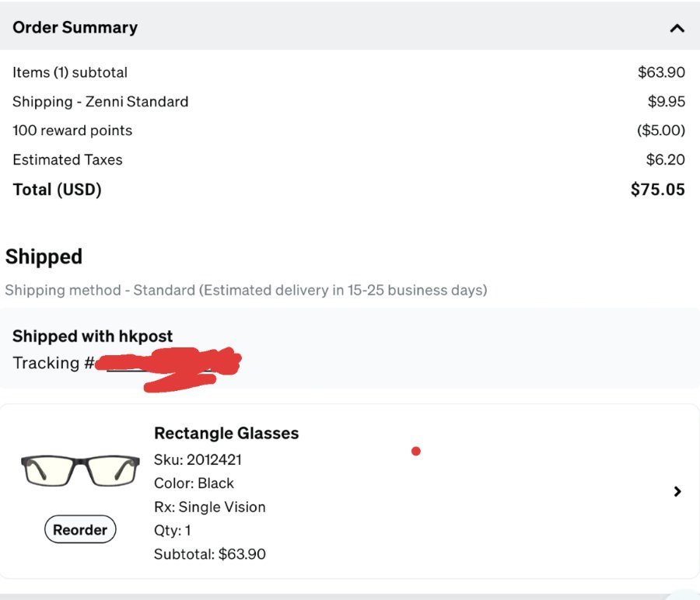Click the Shipped status heading

44,256
